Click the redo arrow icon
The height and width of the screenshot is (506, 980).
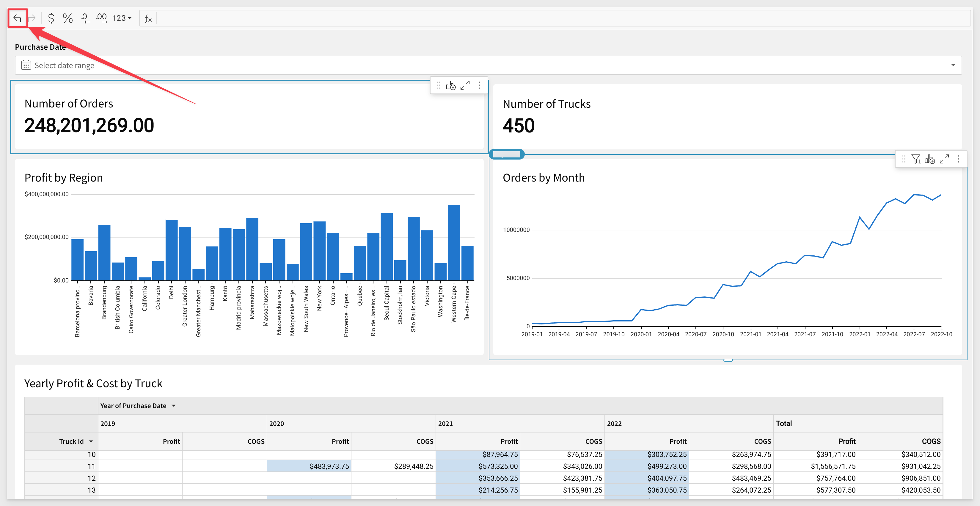pyautogui.click(x=32, y=18)
